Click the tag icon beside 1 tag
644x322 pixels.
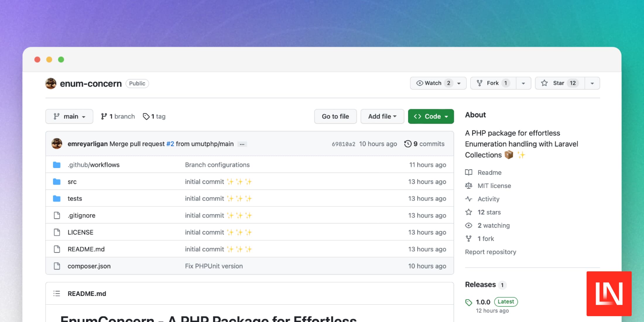(146, 117)
